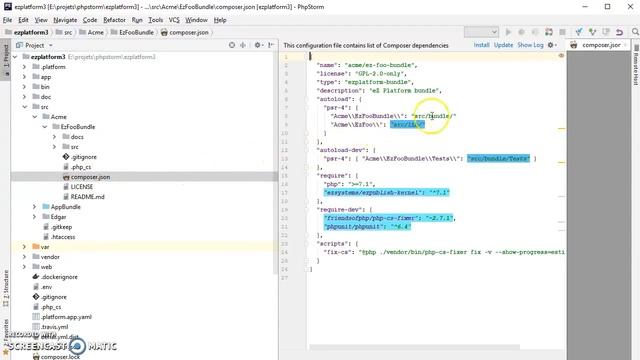
Task: Open the Navigate menu
Action: 65,20
